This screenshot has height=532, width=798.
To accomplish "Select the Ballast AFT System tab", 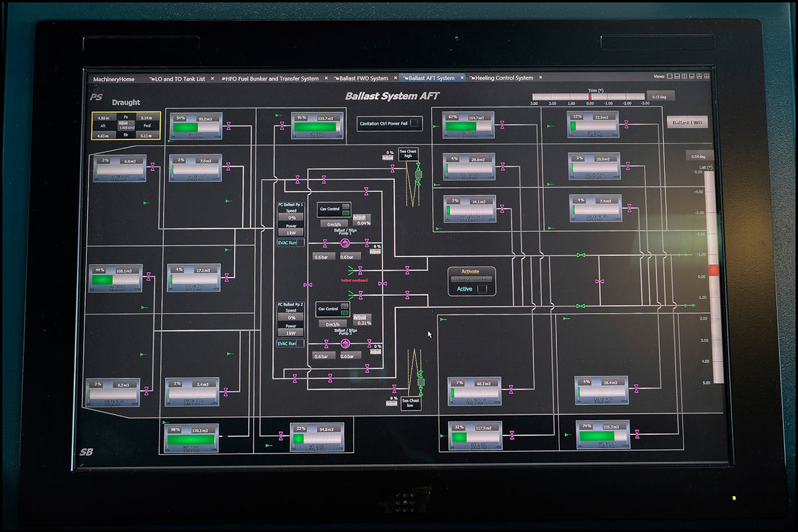I will coord(431,78).
